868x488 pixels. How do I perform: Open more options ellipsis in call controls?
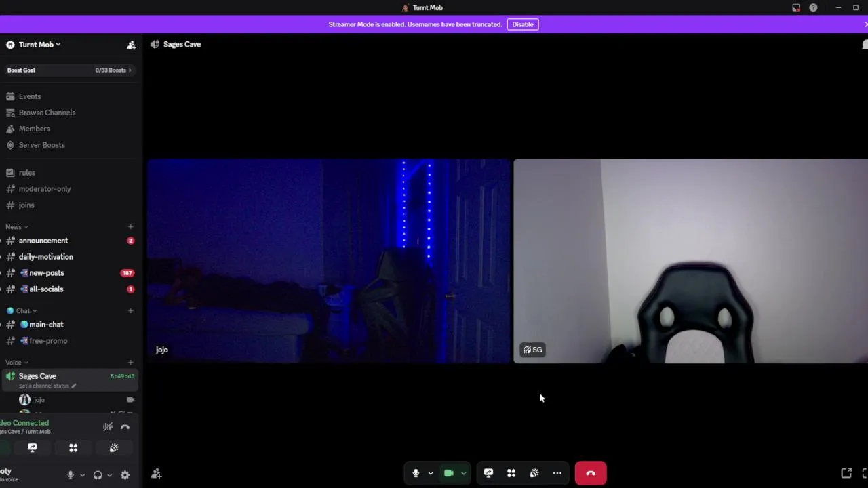coord(557,473)
